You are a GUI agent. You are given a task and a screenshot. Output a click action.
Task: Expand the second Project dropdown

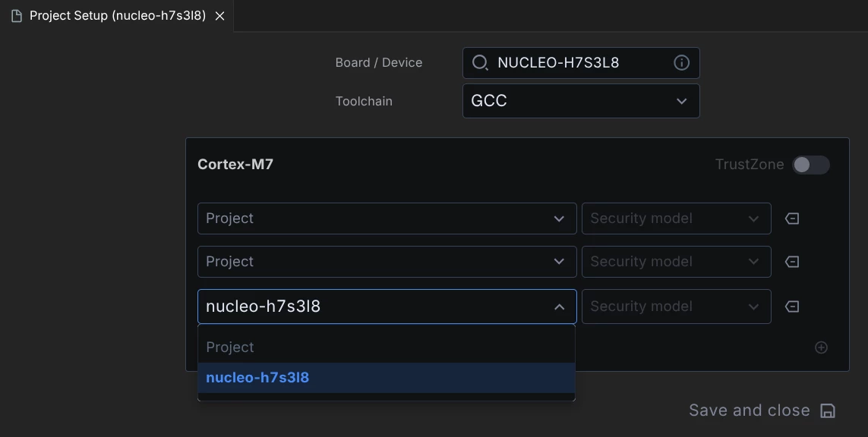click(387, 262)
